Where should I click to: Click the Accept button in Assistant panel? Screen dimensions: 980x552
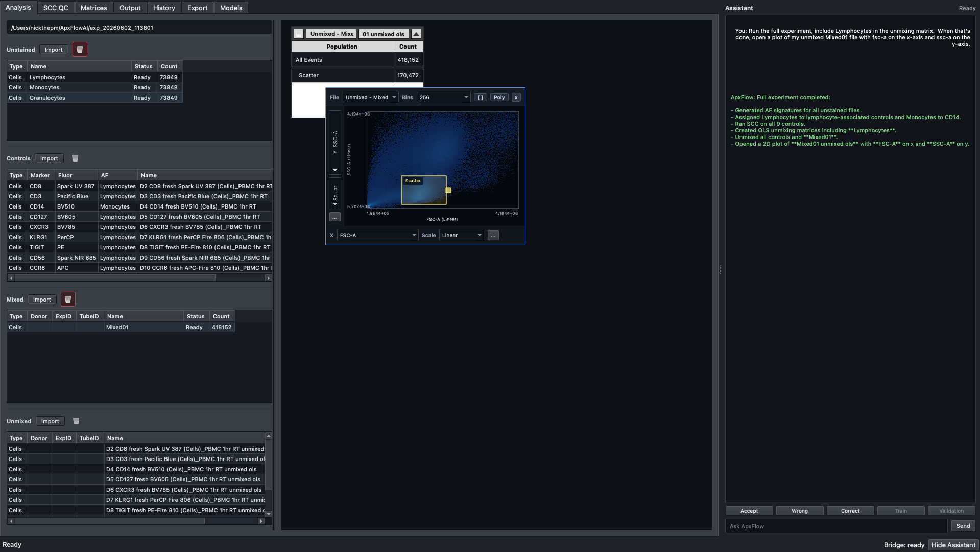click(x=749, y=511)
